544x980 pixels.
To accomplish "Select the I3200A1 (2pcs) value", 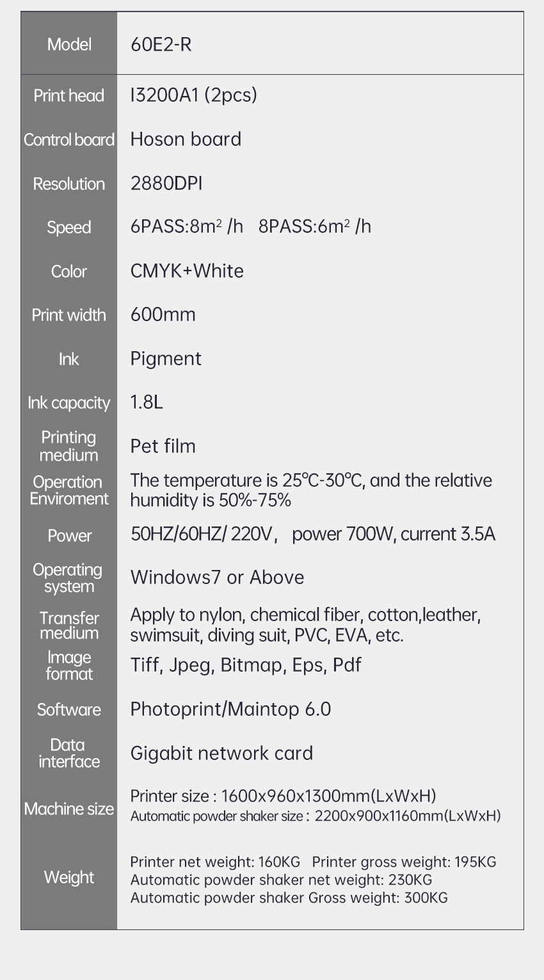I will coord(193,95).
